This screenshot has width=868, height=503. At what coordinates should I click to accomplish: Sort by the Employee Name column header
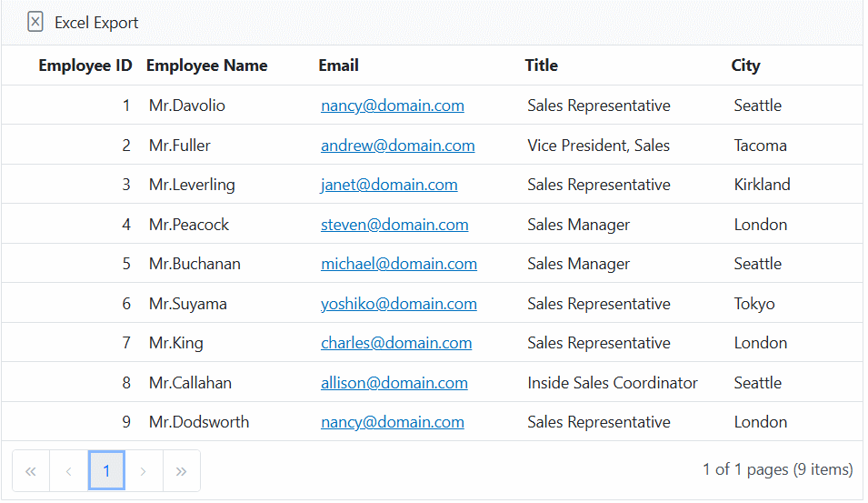tap(206, 65)
